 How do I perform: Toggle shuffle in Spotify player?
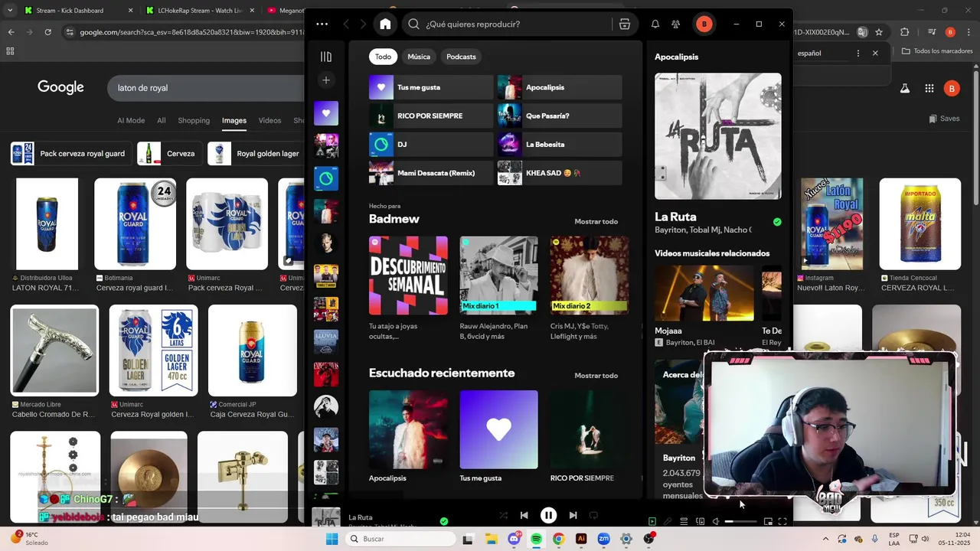click(503, 515)
